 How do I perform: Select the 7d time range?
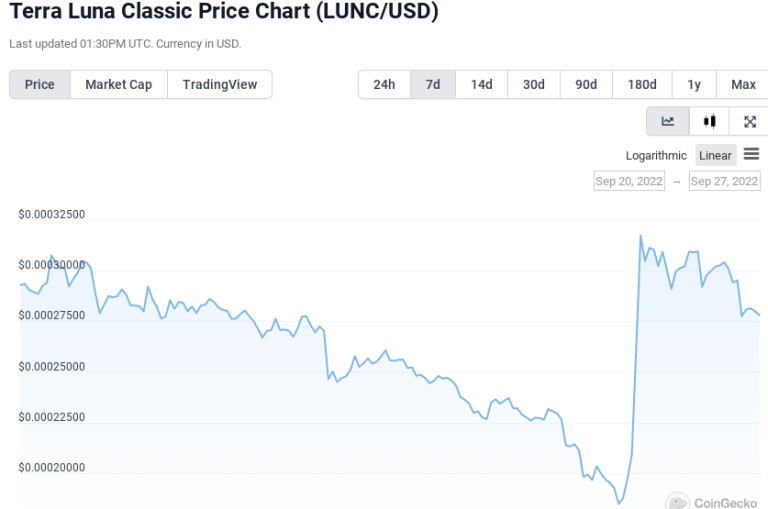tap(433, 85)
